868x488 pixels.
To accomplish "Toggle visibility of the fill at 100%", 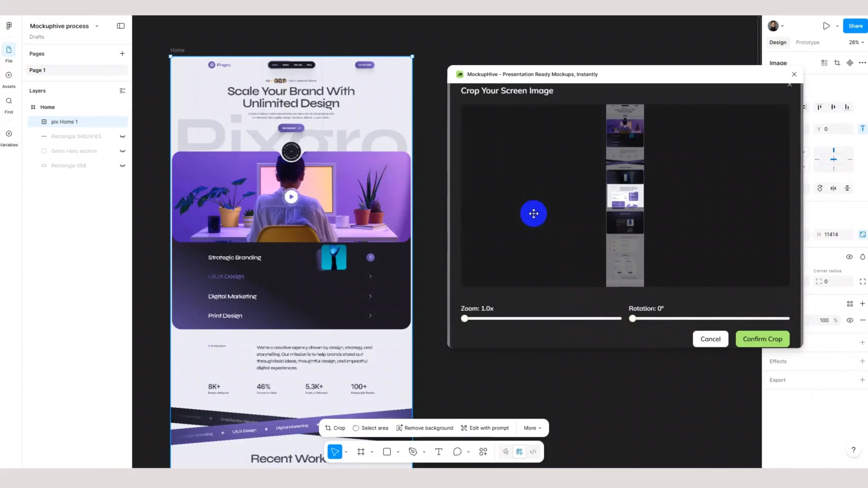I will [x=849, y=320].
